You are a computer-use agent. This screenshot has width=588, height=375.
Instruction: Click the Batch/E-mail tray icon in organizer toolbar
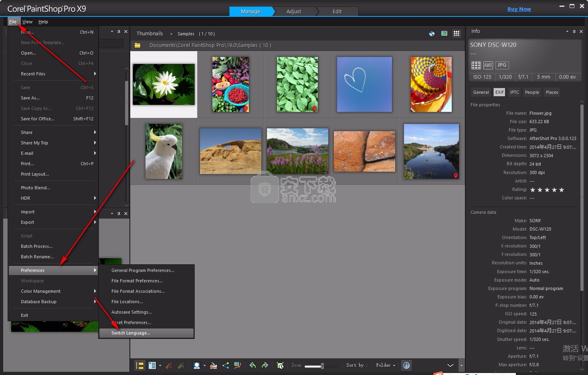[x=213, y=365]
